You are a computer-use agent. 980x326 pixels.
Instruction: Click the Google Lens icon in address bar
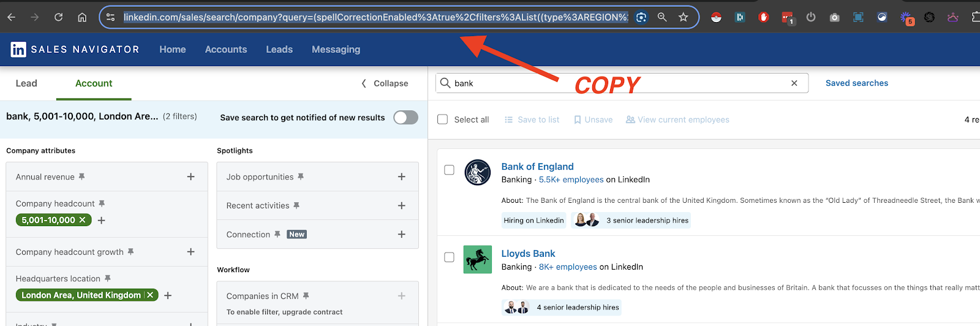[x=641, y=17]
